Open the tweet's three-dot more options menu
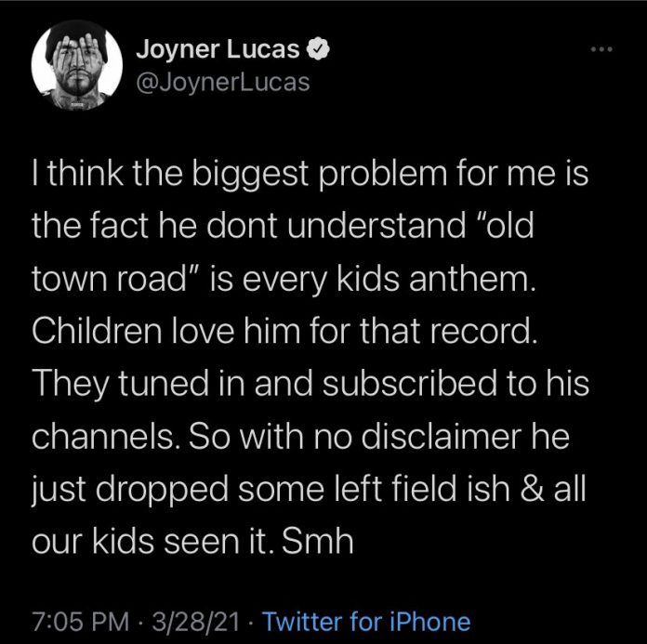This screenshot has width=647, height=644. (x=603, y=49)
